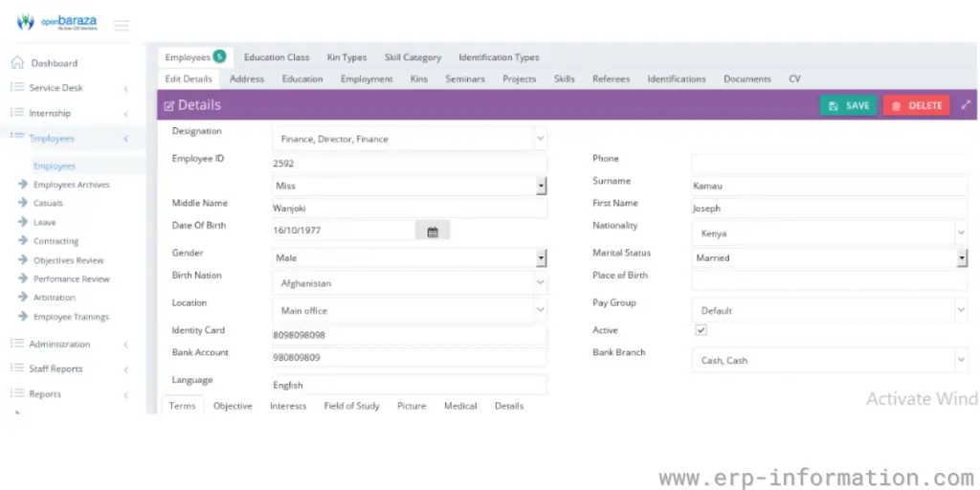Viewport: 980px width, 490px height.
Task: Open the Date Of Birth calendar picker
Action: (433, 232)
